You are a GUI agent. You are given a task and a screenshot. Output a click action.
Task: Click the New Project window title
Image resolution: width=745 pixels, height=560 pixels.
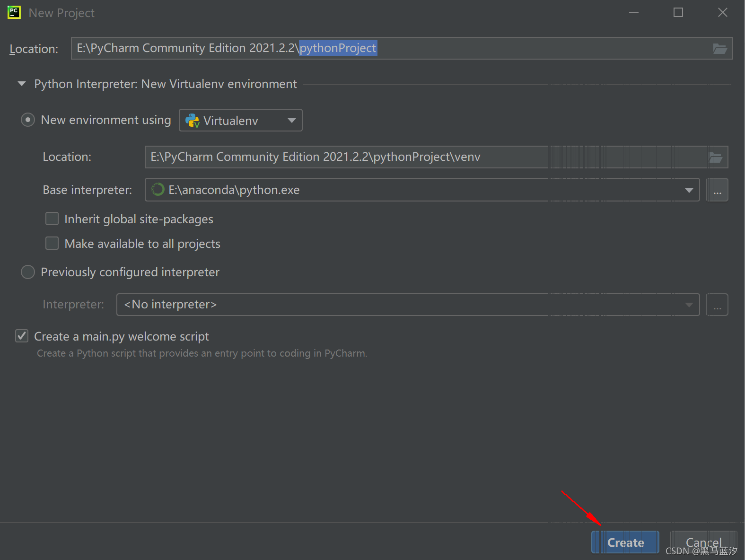[61, 13]
